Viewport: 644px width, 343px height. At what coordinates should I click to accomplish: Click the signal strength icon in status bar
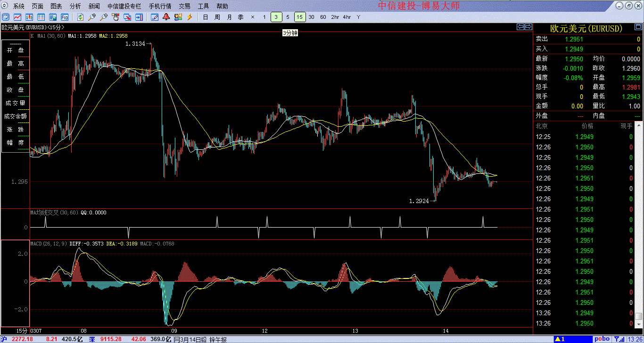click(618, 339)
